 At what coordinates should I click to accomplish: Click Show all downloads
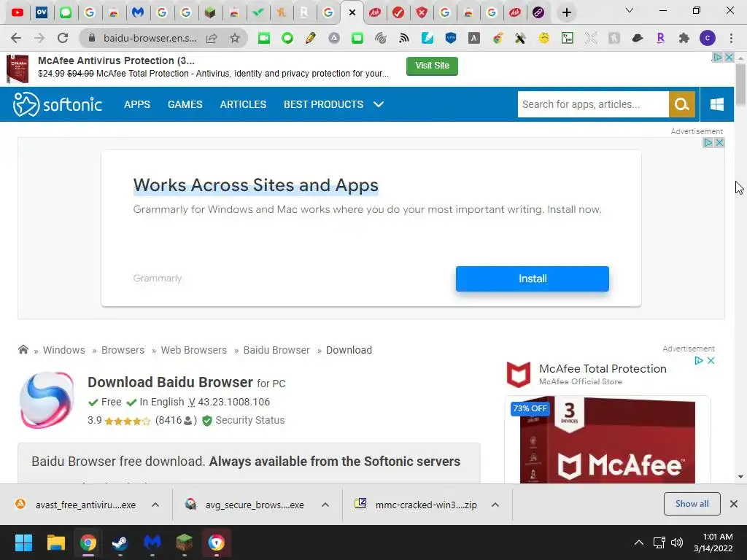coord(692,504)
